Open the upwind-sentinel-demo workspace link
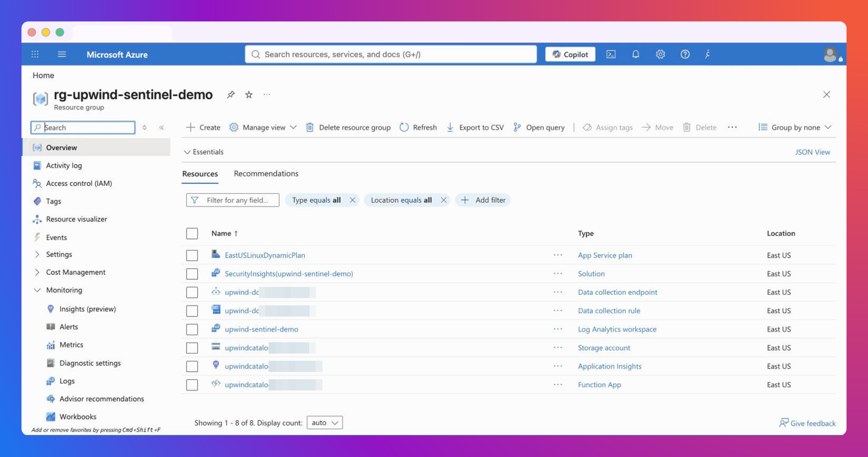This screenshot has width=868, height=457. coord(261,329)
